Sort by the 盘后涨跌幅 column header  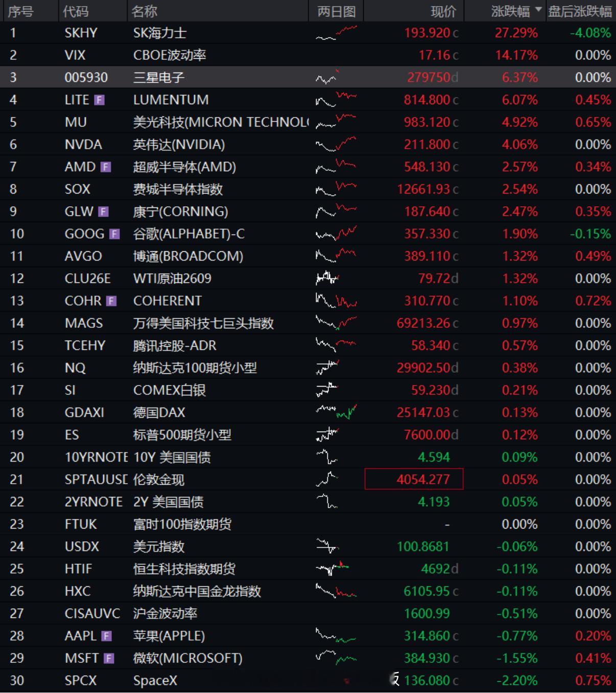[580, 11]
